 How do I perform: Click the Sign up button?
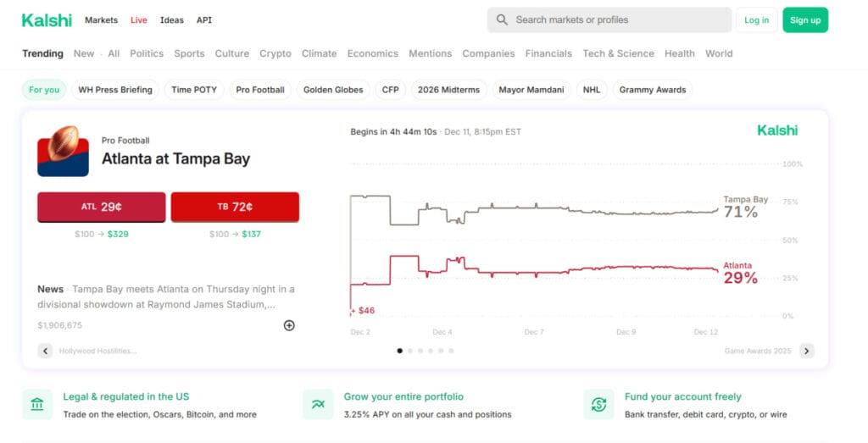pyautogui.click(x=804, y=20)
